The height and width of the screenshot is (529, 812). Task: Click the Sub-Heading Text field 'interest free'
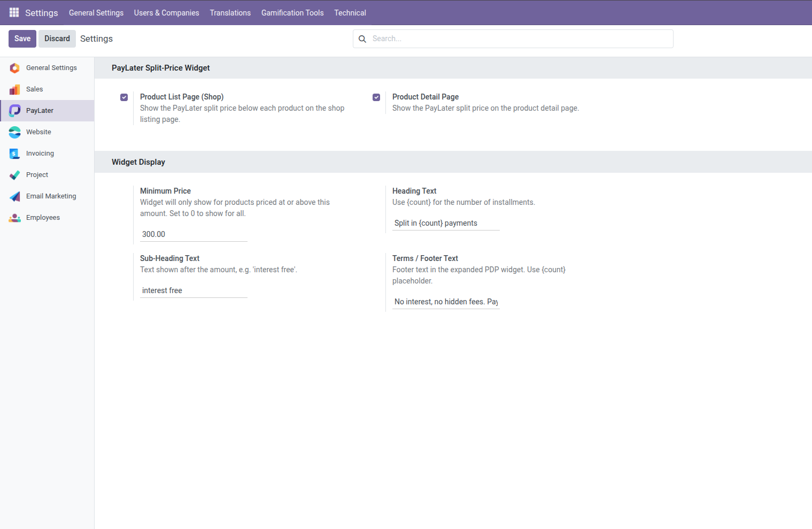[194, 290]
